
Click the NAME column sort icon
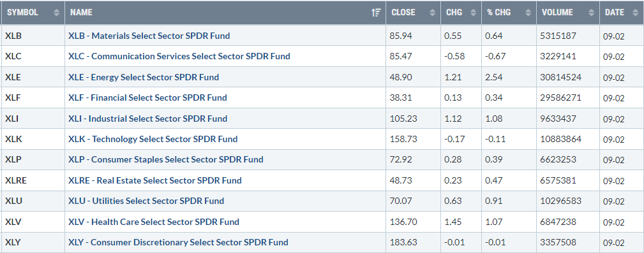376,13
